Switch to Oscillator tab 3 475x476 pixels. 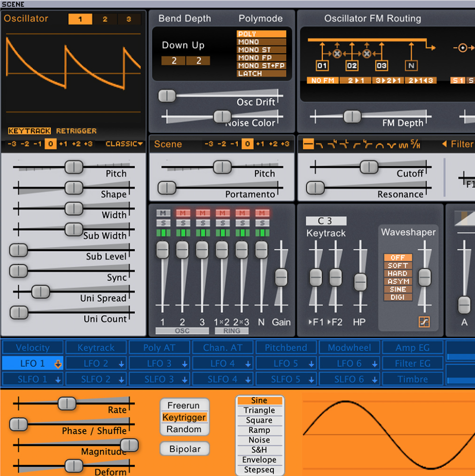click(129, 19)
